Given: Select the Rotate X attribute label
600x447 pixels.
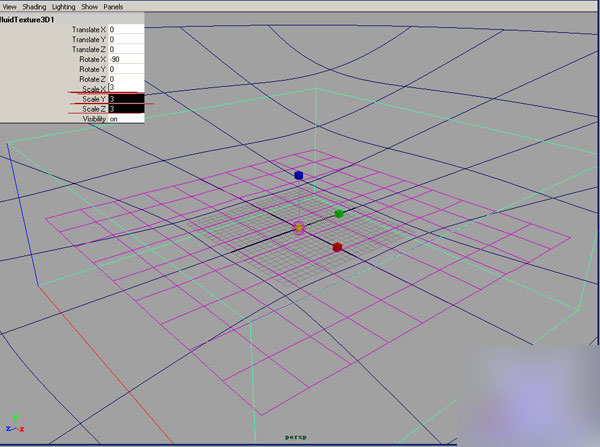Looking at the screenshot, I should (x=92, y=59).
